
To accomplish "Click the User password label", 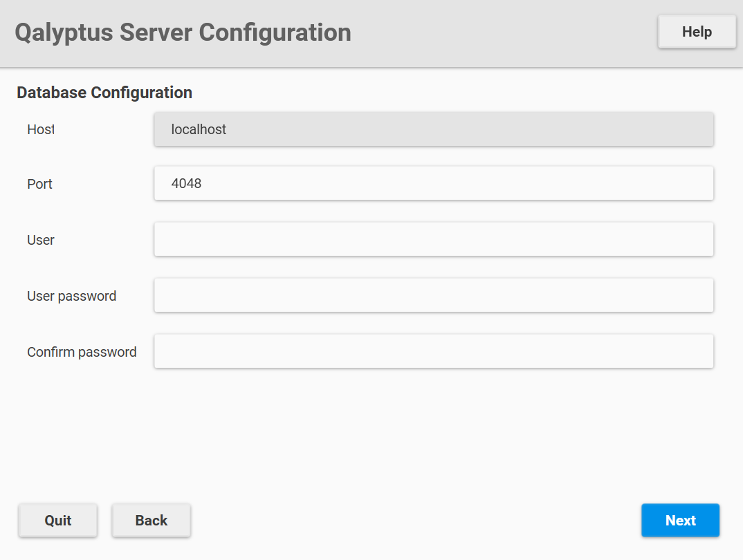I will [71, 296].
